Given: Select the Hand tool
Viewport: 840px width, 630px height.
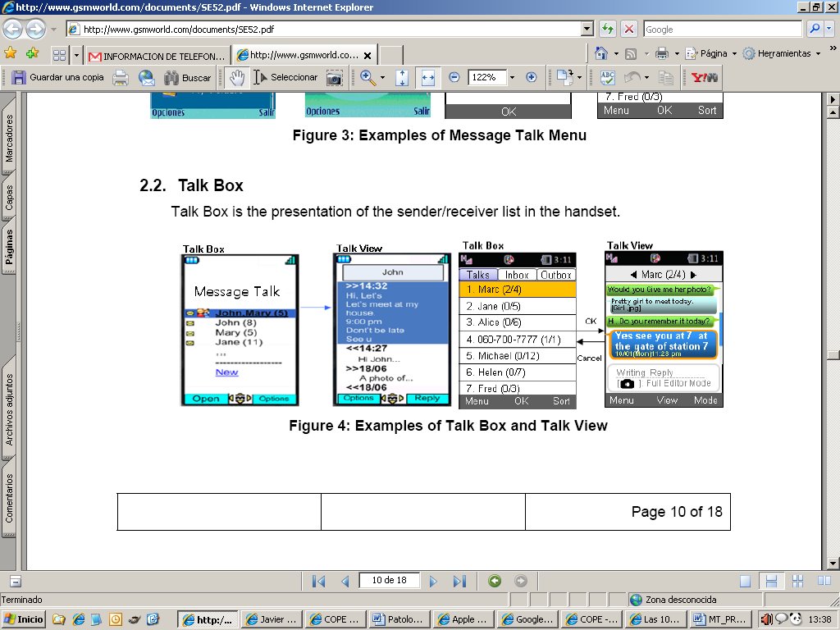Looking at the screenshot, I should click(236, 78).
